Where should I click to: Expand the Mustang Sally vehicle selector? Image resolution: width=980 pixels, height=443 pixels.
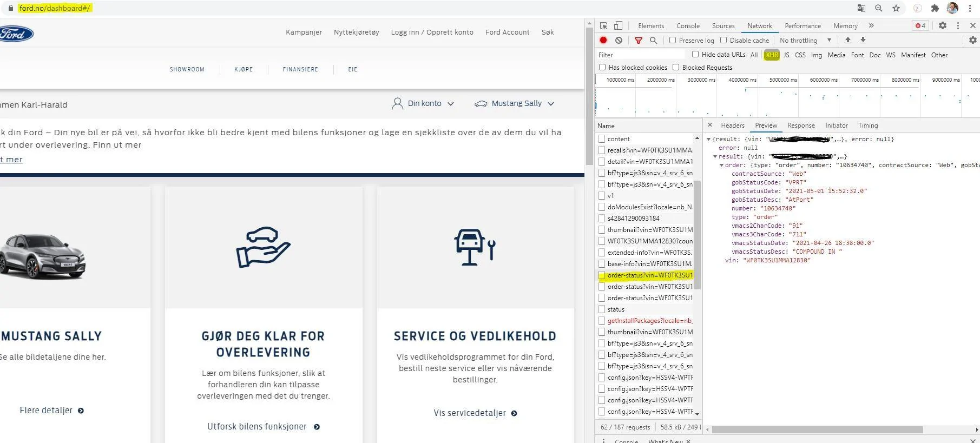[x=522, y=103]
